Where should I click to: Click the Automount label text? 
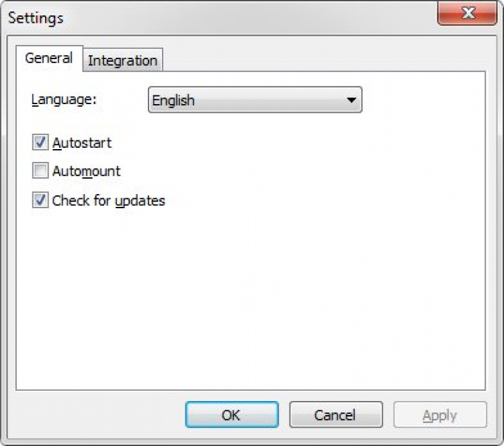[x=87, y=171]
